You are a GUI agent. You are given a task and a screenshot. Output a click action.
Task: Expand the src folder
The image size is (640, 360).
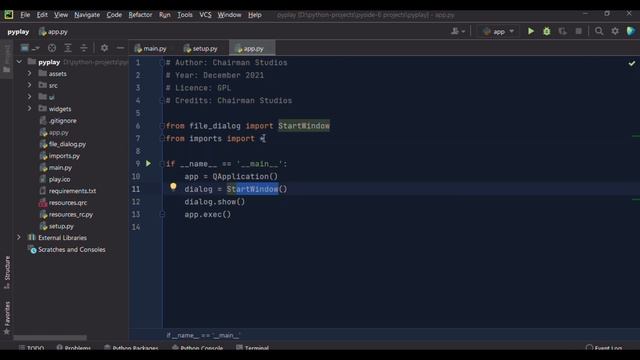29,85
